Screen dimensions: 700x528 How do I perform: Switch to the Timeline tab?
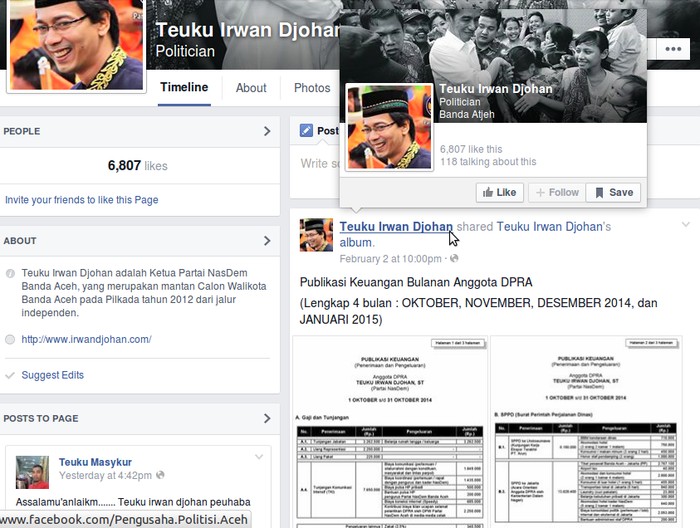184,87
